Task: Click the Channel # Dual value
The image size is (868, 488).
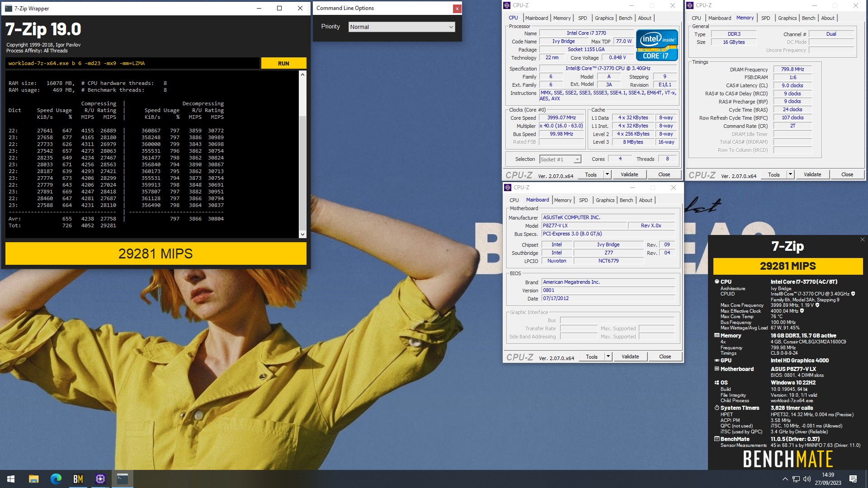Action: click(831, 34)
